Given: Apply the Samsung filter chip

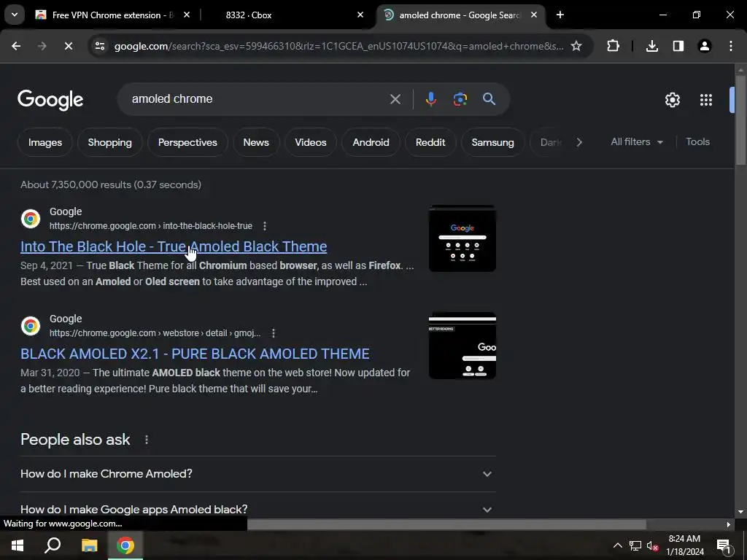Looking at the screenshot, I should [x=492, y=142].
